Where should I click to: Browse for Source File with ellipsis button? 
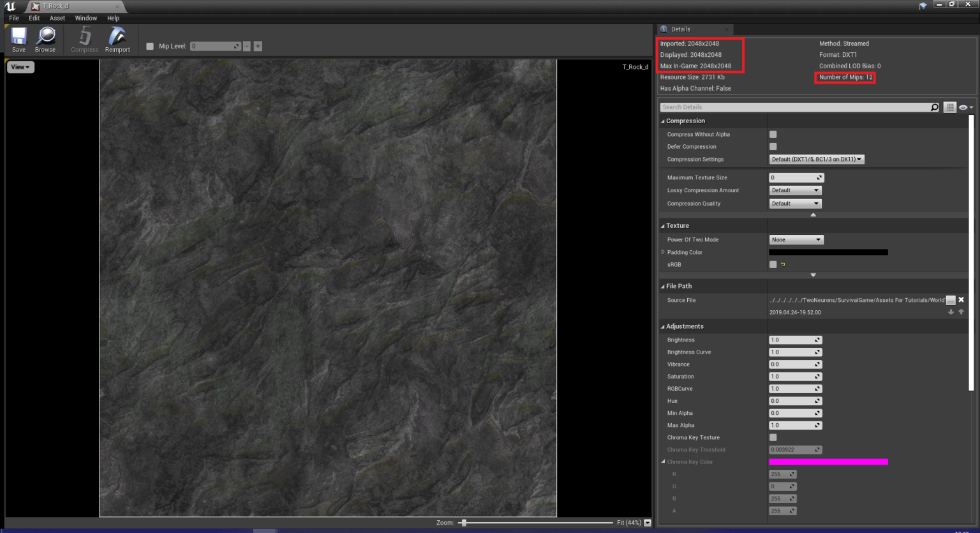[950, 299]
